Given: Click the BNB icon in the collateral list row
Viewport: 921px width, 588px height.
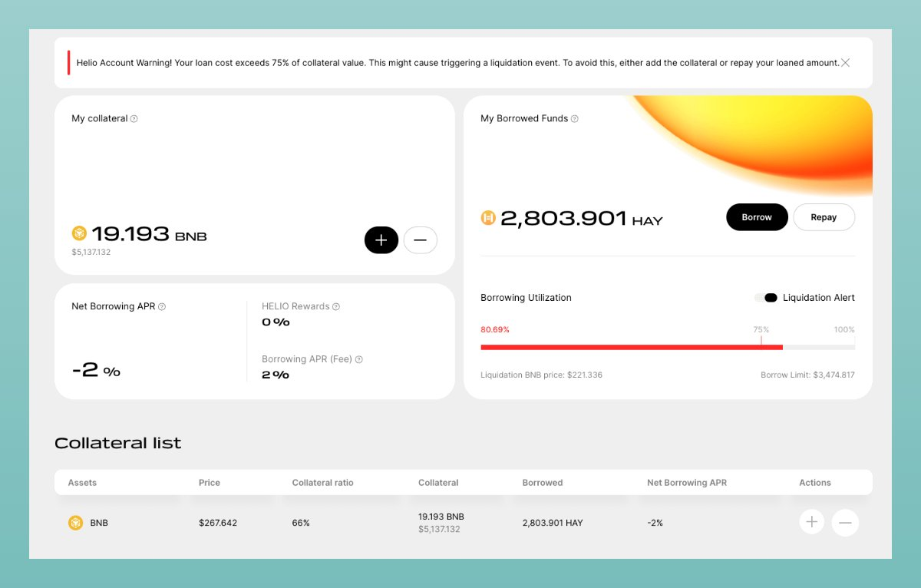Looking at the screenshot, I should coord(76,523).
